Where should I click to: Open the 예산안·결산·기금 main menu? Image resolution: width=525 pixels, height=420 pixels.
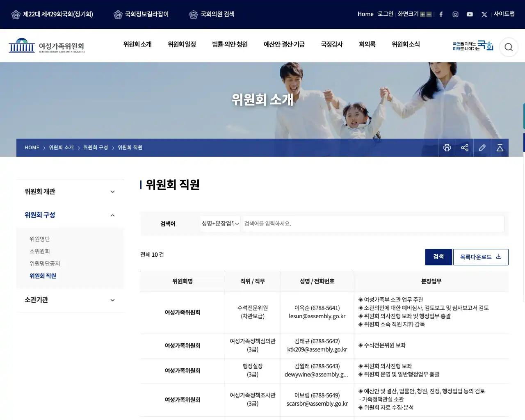tap(284, 44)
